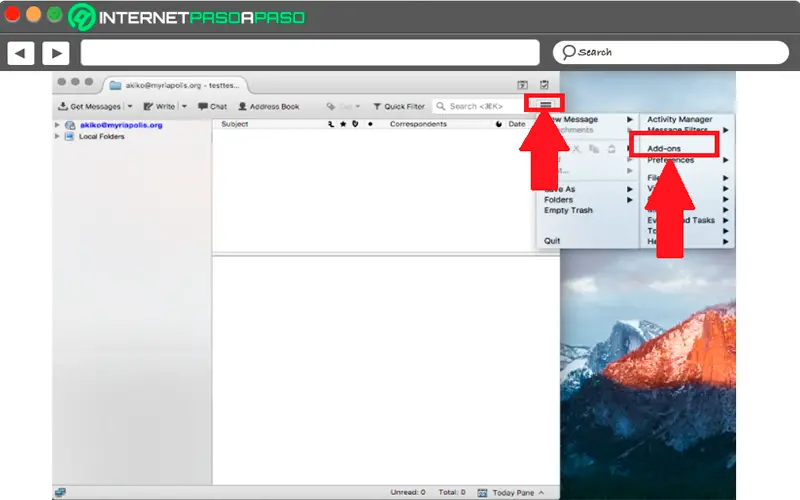Open the Folders submenu

point(587,199)
